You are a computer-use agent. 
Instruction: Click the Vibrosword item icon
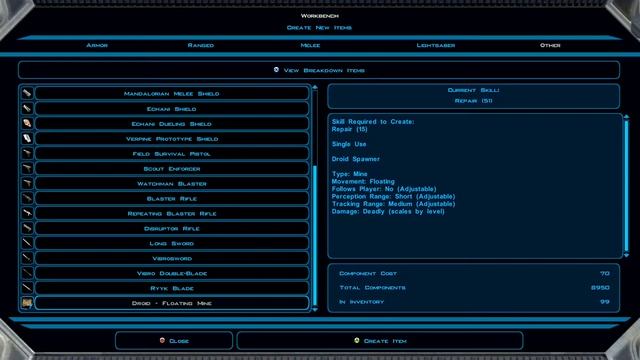tap(27, 258)
